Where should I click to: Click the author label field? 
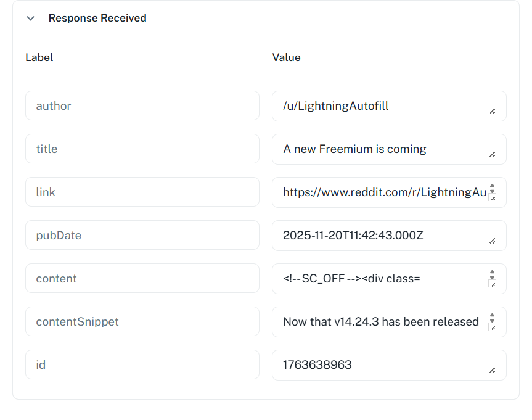(x=142, y=106)
